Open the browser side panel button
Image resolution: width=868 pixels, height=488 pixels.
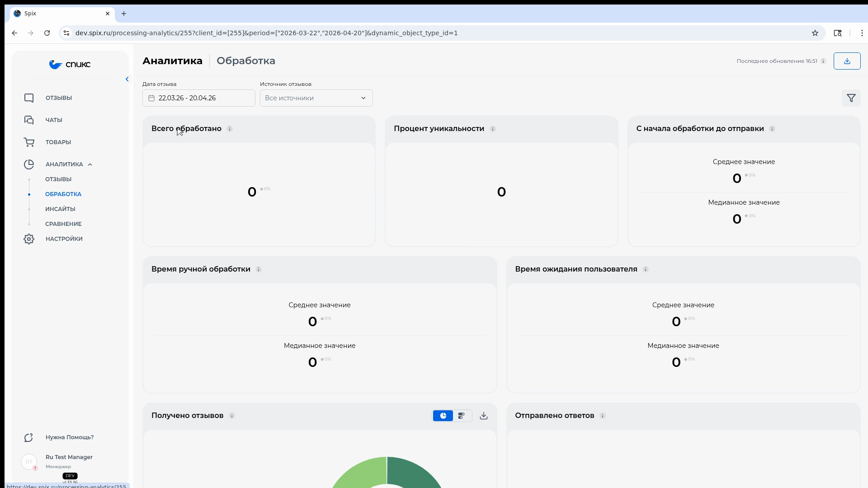point(838,33)
